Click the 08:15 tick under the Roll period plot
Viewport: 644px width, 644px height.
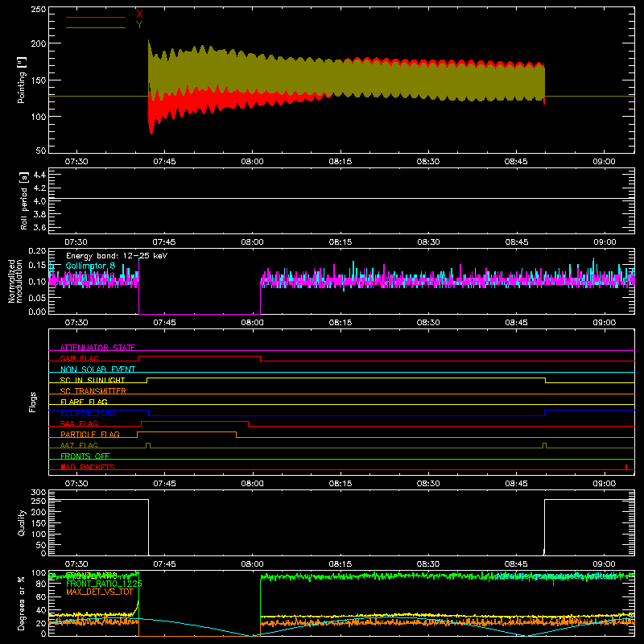click(x=341, y=242)
